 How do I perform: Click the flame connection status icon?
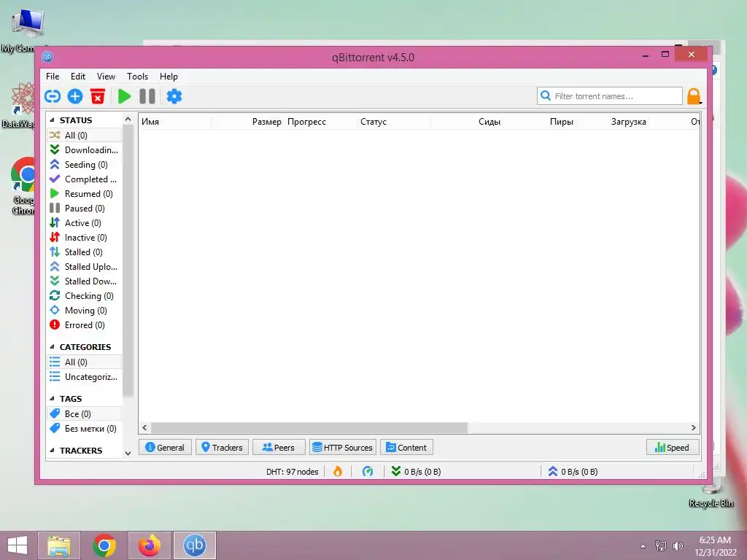pyautogui.click(x=338, y=472)
